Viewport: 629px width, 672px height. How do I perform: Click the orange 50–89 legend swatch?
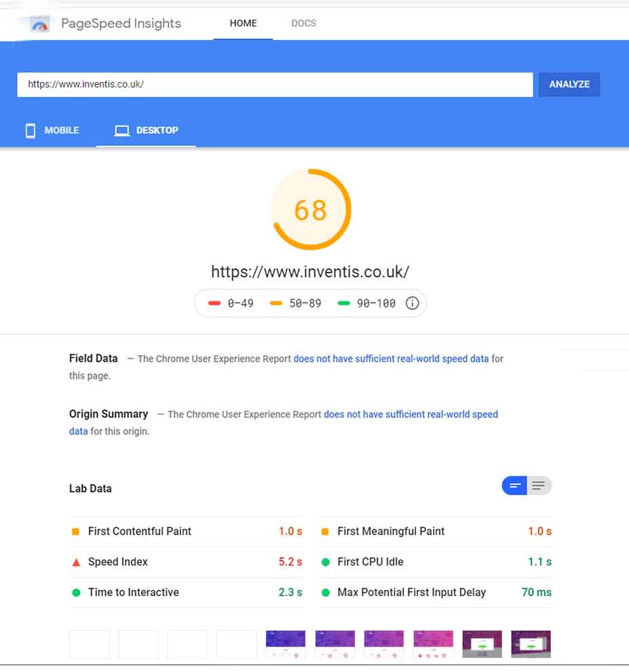coord(276,303)
